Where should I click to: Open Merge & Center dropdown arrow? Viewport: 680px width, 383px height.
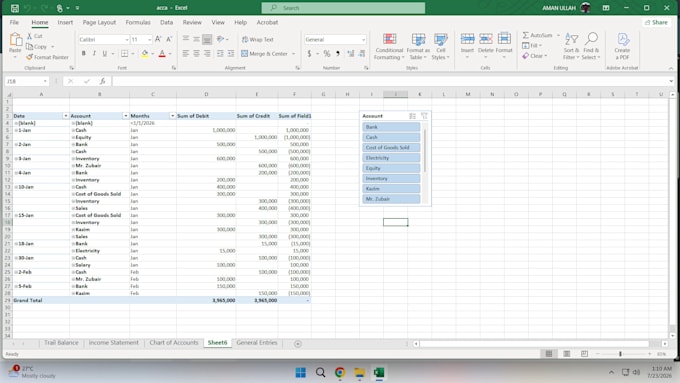[x=294, y=54]
